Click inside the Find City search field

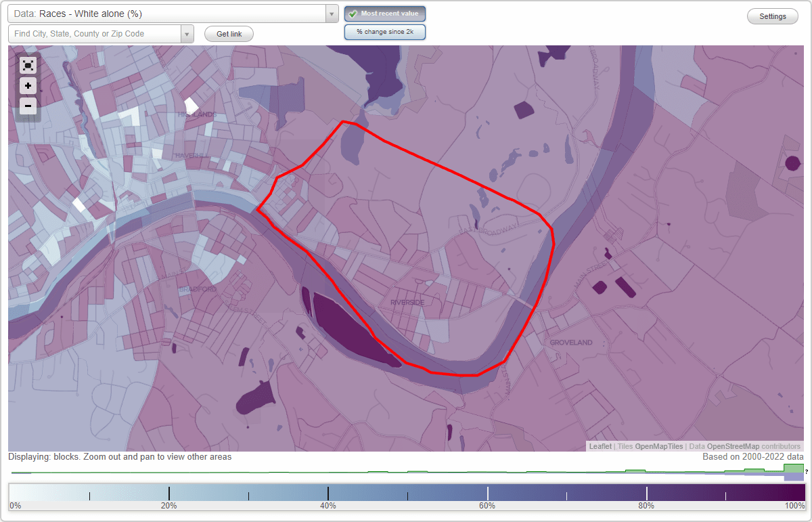95,33
